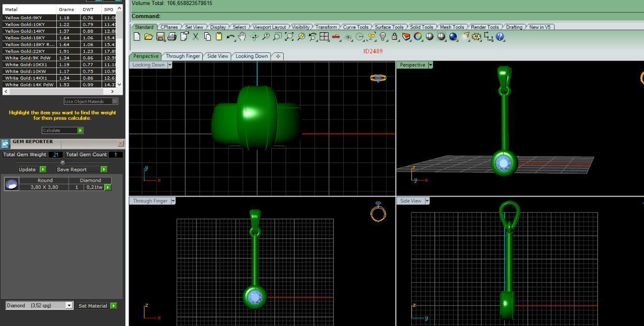
Task: Click the Paste clipboard icon
Action: [x=218, y=36]
